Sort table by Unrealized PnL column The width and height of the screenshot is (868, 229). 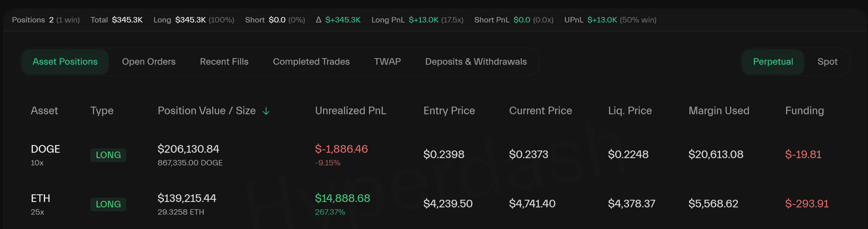click(x=351, y=111)
